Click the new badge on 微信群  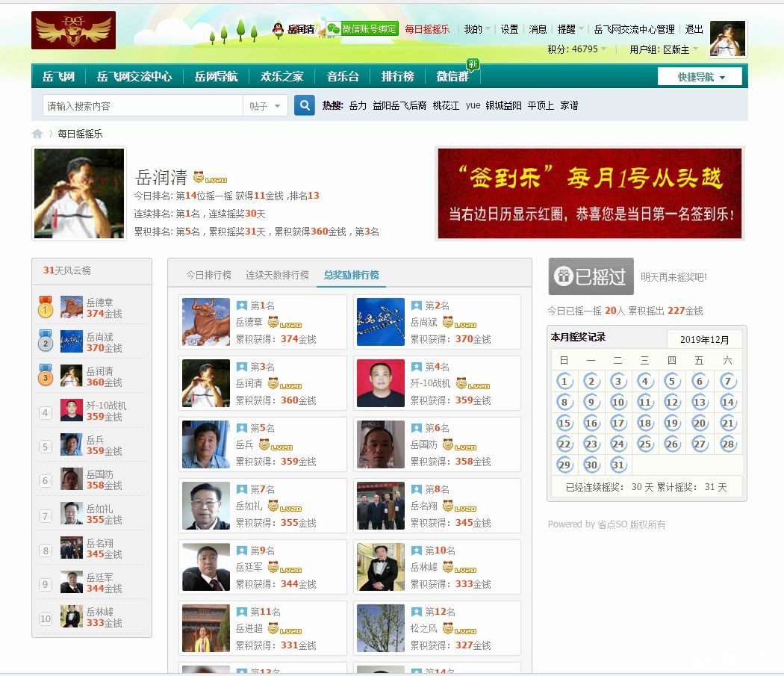tap(473, 64)
